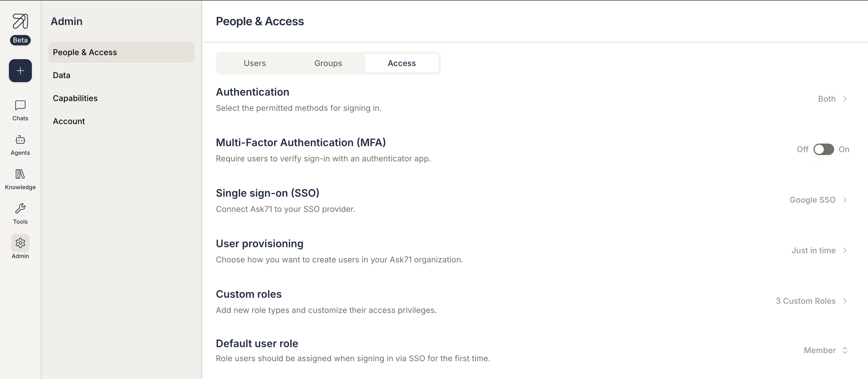Click 'Connect Ask71 to your SSO provider.'
The height and width of the screenshot is (379, 868).
pyautogui.click(x=285, y=209)
